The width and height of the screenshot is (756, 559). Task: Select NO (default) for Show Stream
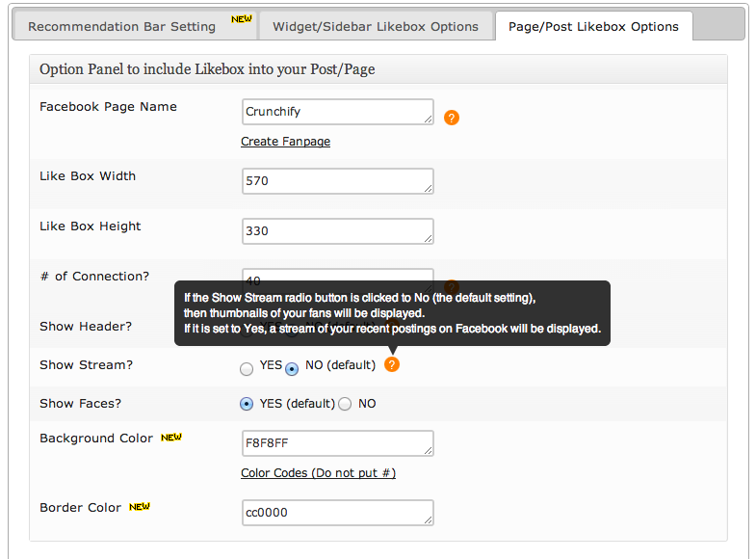click(x=292, y=369)
